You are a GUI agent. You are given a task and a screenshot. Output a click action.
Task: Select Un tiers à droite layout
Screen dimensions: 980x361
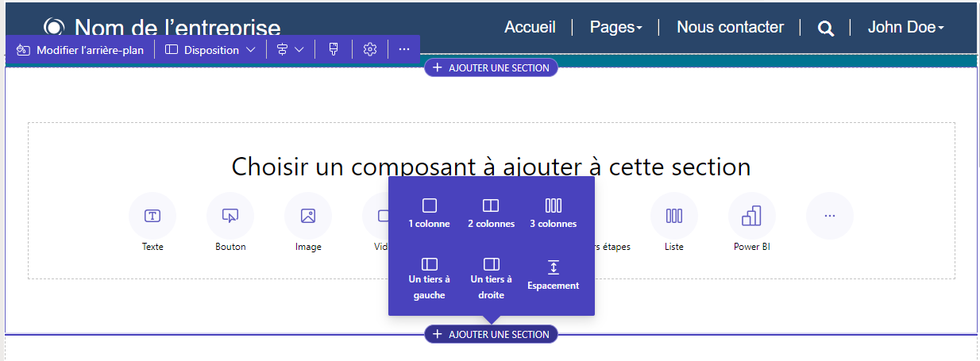tap(491, 278)
